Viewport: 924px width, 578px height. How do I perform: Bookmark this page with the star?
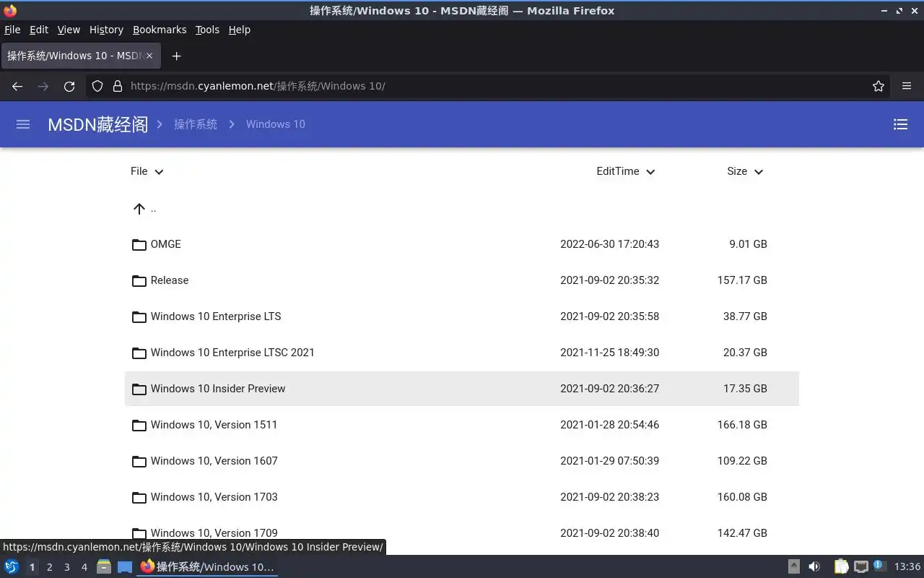(x=879, y=86)
